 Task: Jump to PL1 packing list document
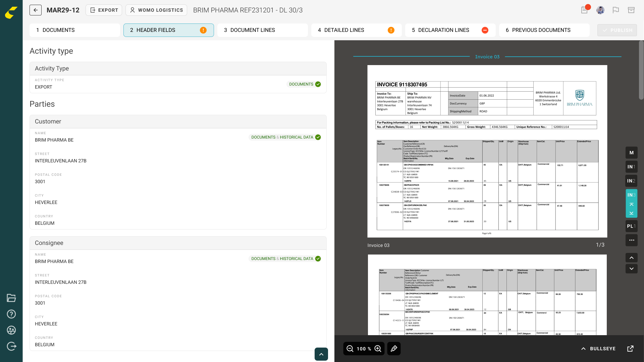click(632, 226)
